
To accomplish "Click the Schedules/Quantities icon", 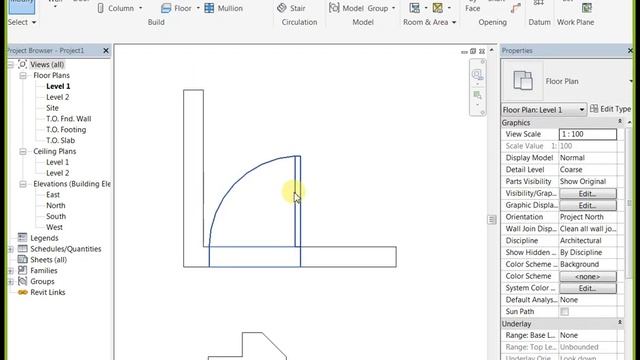I will 22,249.
